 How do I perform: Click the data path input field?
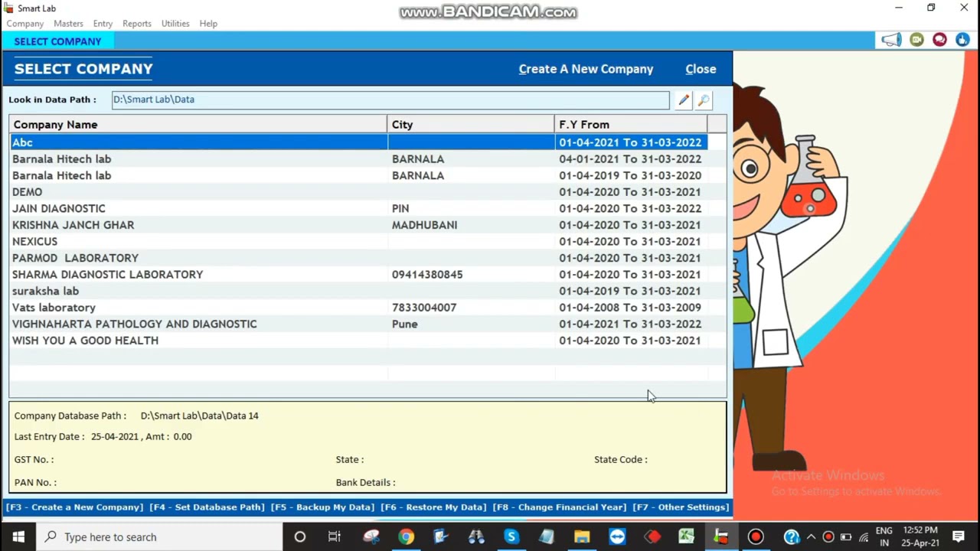[390, 99]
